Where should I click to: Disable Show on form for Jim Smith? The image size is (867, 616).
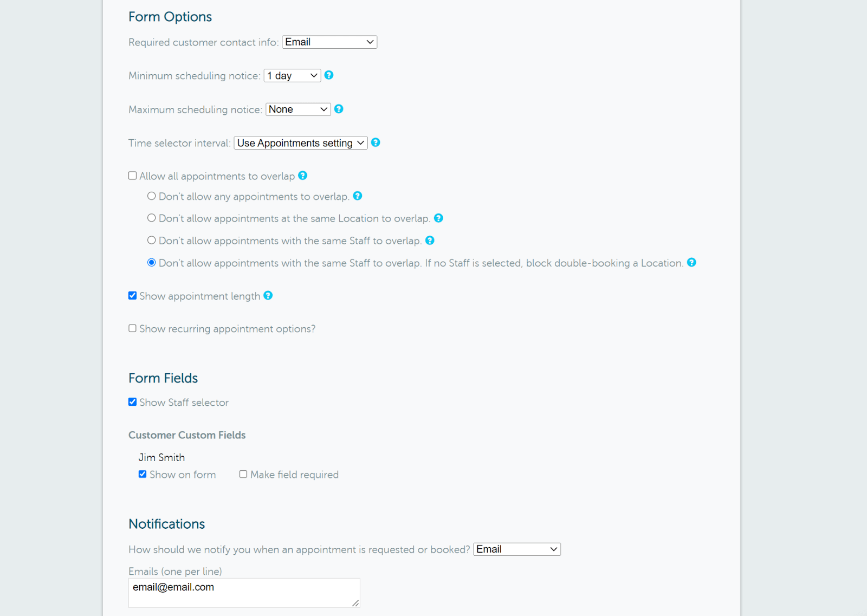tap(142, 474)
